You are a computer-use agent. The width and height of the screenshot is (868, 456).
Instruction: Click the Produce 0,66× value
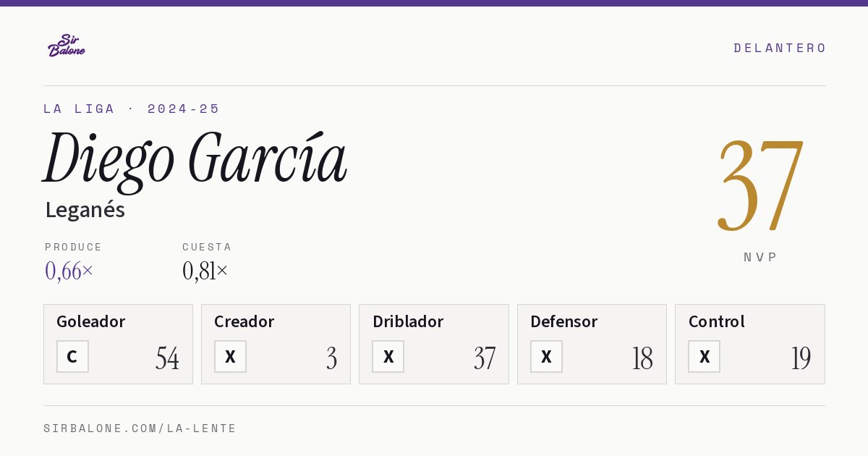(69, 271)
